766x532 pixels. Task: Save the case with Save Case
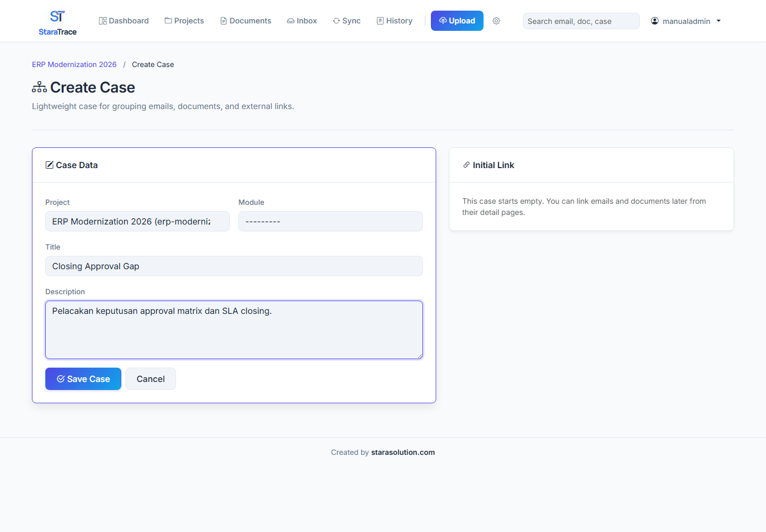[x=83, y=379]
